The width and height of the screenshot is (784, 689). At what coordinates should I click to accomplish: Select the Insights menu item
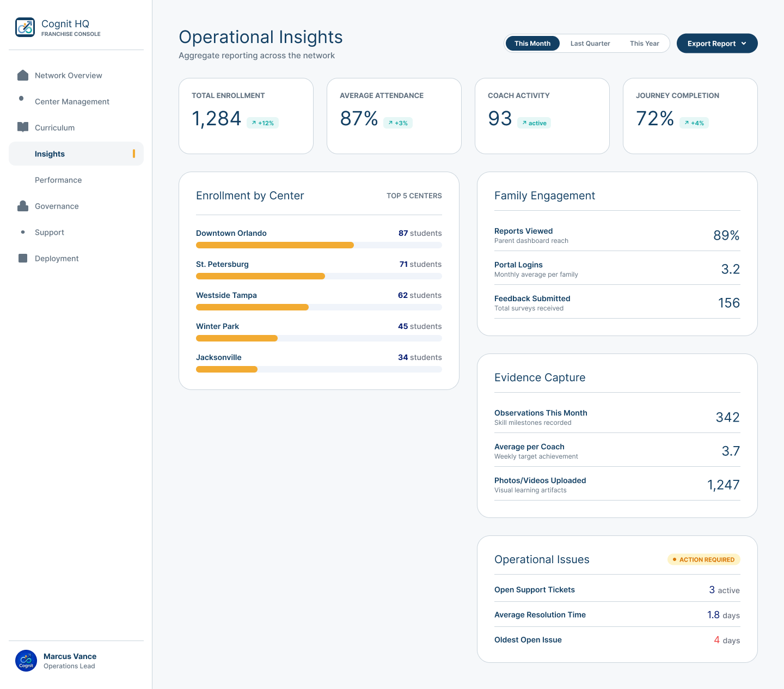[76, 154]
